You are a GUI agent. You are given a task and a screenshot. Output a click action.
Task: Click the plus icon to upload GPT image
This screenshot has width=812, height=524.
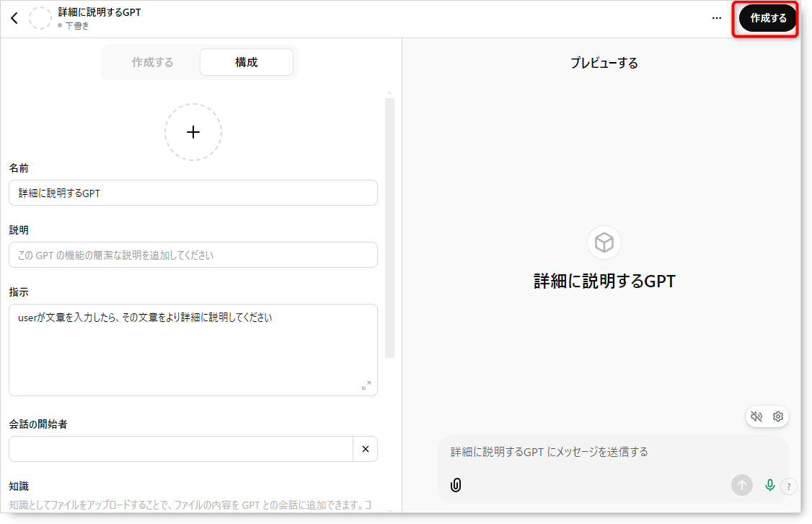(x=193, y=132)
